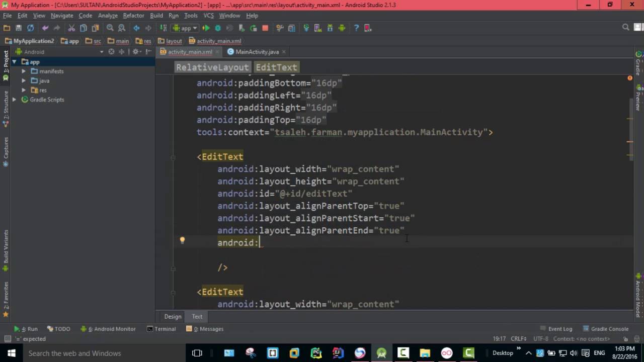
Task: Click the layout breadcrumb in navigation bar
Action: [x=170, y=41]
